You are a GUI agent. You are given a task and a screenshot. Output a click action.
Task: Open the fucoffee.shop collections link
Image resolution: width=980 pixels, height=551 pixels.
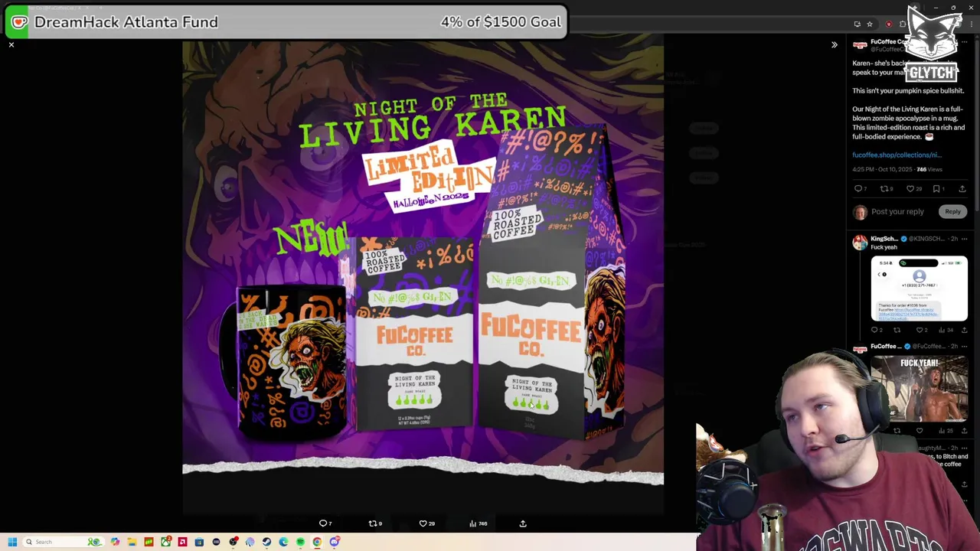pos(897,155)
